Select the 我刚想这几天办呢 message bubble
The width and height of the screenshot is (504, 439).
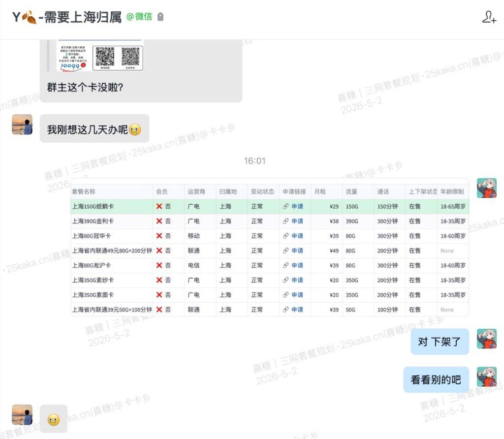pos(94,128)
